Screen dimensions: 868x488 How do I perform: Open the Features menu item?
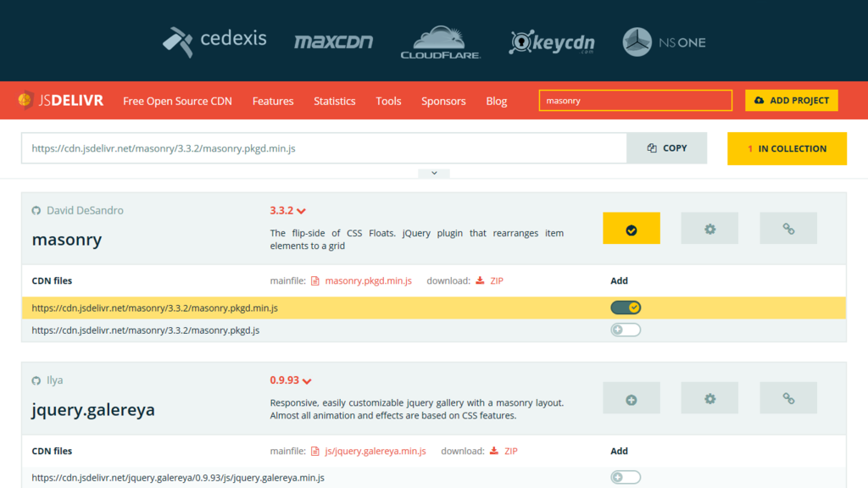[273, 101]
